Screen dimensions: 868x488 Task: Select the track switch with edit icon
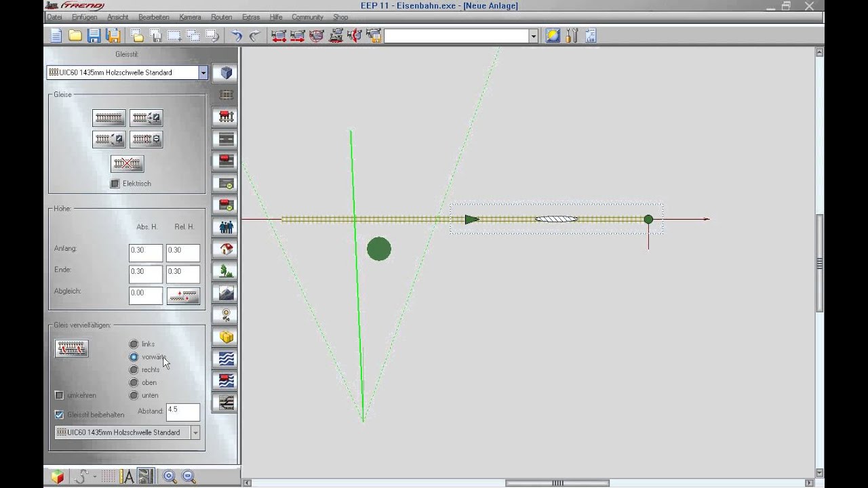tap(146, 118)
